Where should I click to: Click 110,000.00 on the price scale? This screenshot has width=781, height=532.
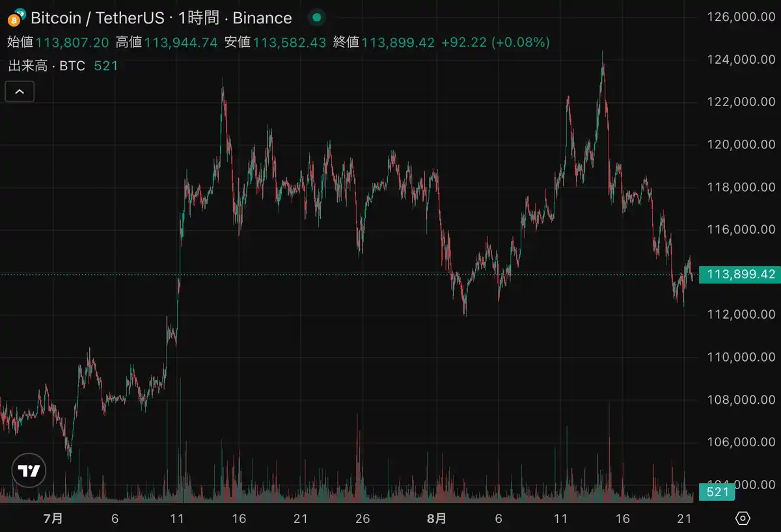741,357
